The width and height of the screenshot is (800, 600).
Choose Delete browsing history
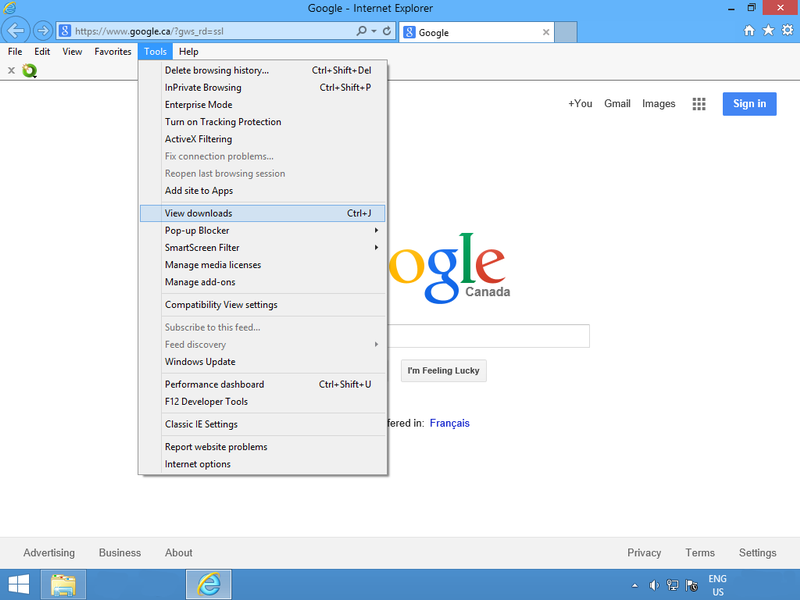point(263,70)
